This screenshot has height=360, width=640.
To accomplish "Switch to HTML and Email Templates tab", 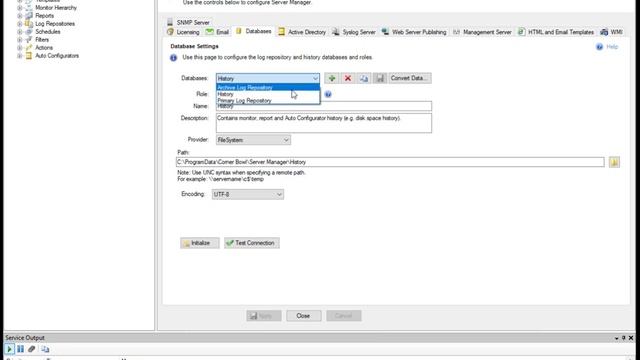I will (x=556, y=32).
